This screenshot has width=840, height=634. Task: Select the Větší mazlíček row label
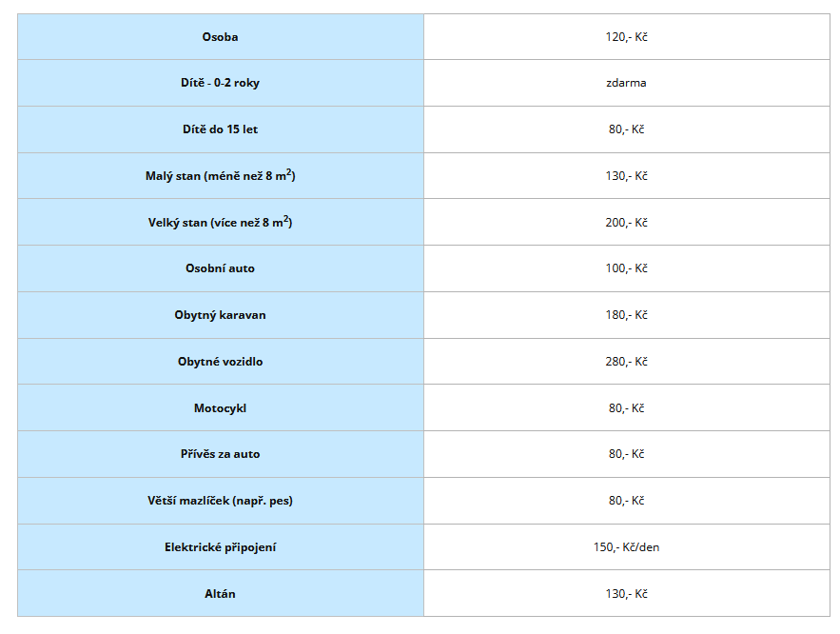click(220, 501)
